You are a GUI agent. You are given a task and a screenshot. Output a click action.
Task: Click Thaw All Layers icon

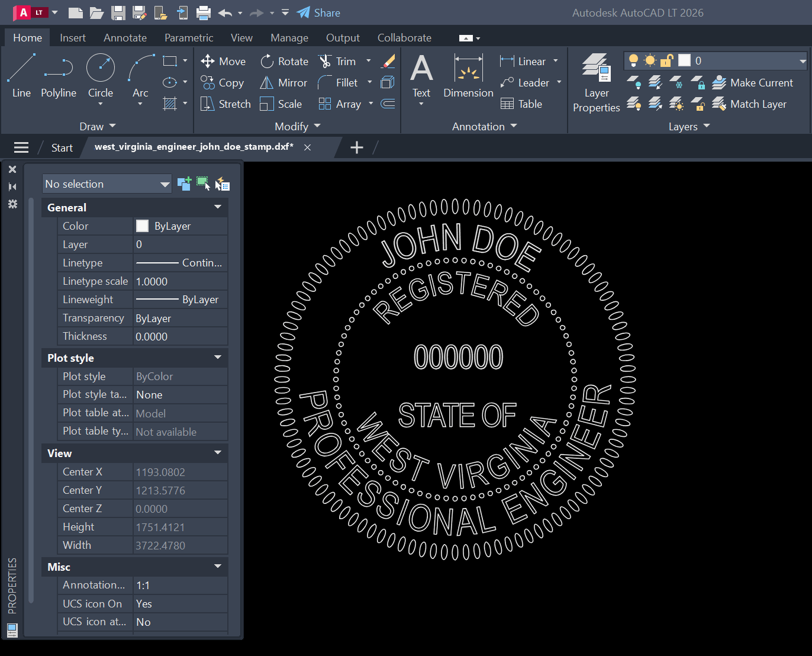676,104
